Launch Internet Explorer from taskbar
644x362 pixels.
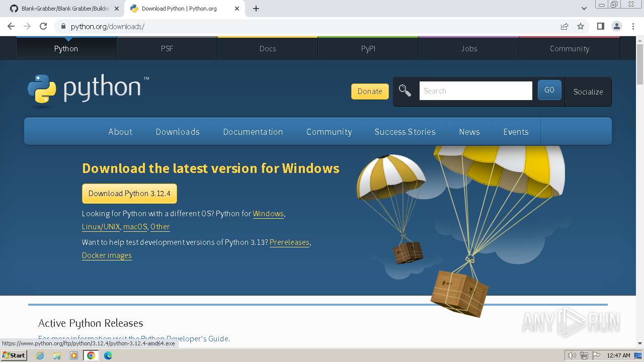40,355
